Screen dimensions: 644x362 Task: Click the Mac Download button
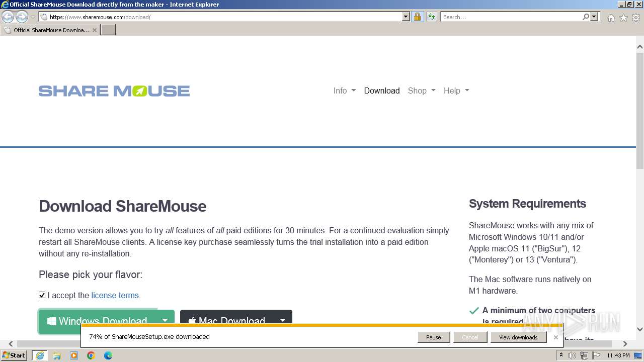pos(227,321)
